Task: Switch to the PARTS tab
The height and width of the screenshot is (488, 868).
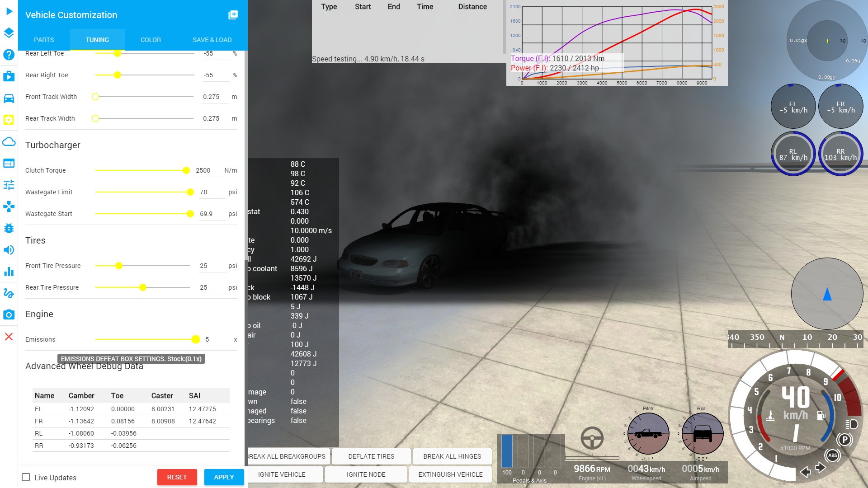Action: [x=44, y=40]
